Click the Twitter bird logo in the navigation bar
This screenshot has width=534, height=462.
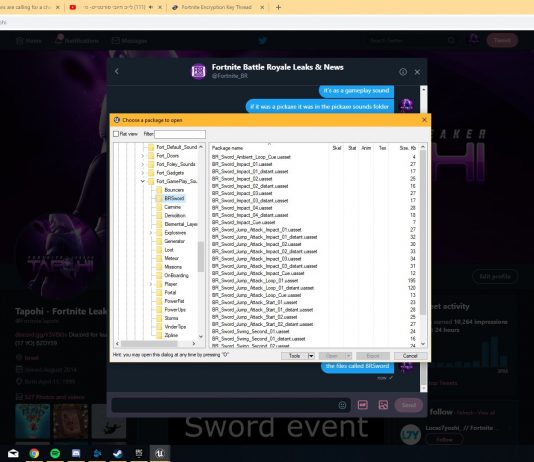coord(263,41)
